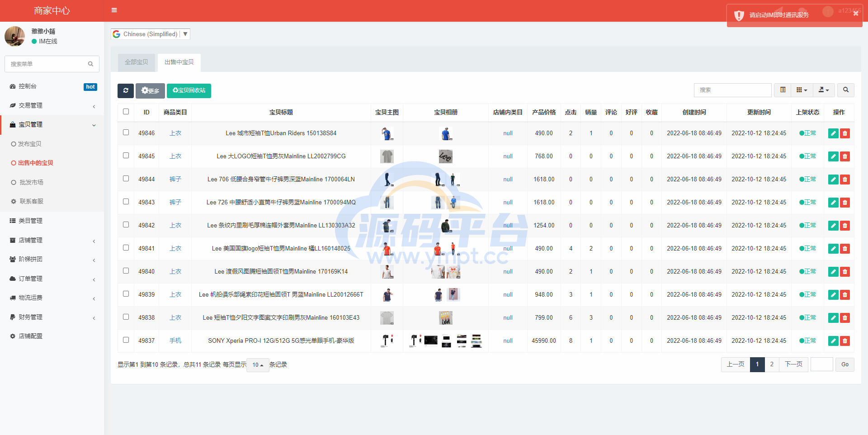Expand the 交易管理 sidebar menu
Screen dimensions: 868x435
click(52, 105)
